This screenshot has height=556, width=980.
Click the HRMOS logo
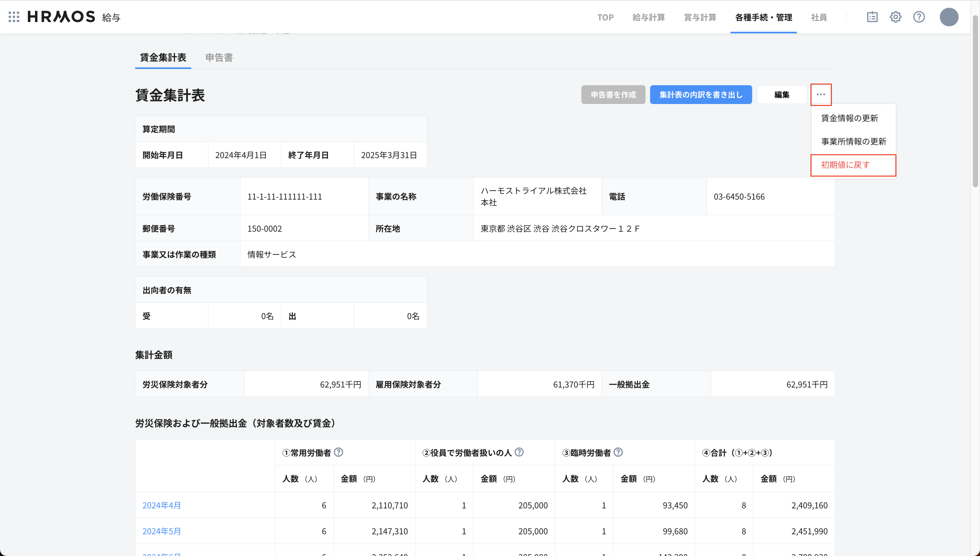[62, 17]
